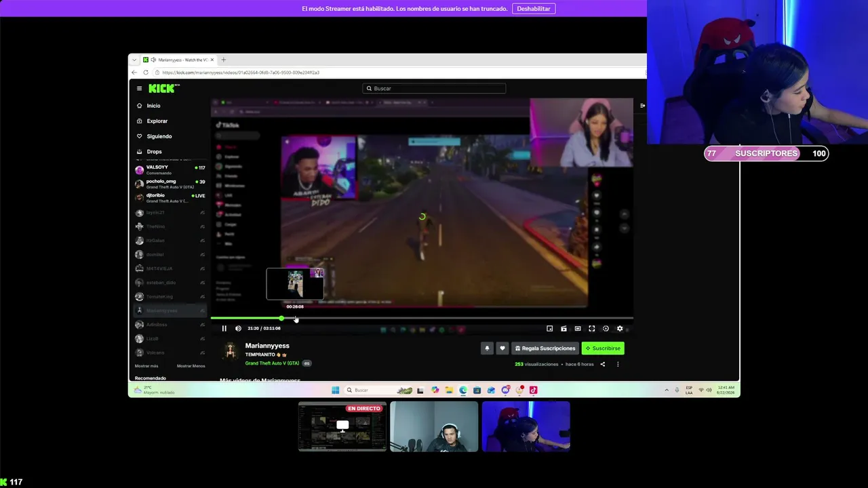Open Drops in the sidebar
The height and width of the screenshot is (488, 868).
(150, 152)
